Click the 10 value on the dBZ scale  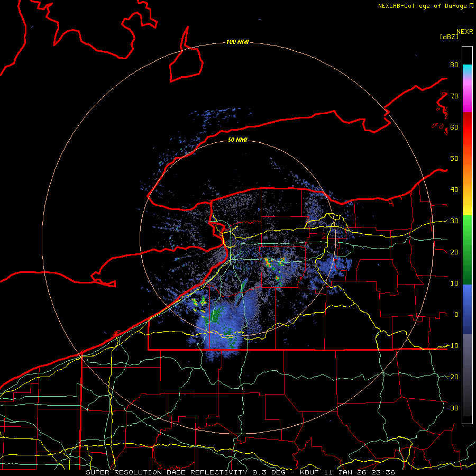click(454, 283)
